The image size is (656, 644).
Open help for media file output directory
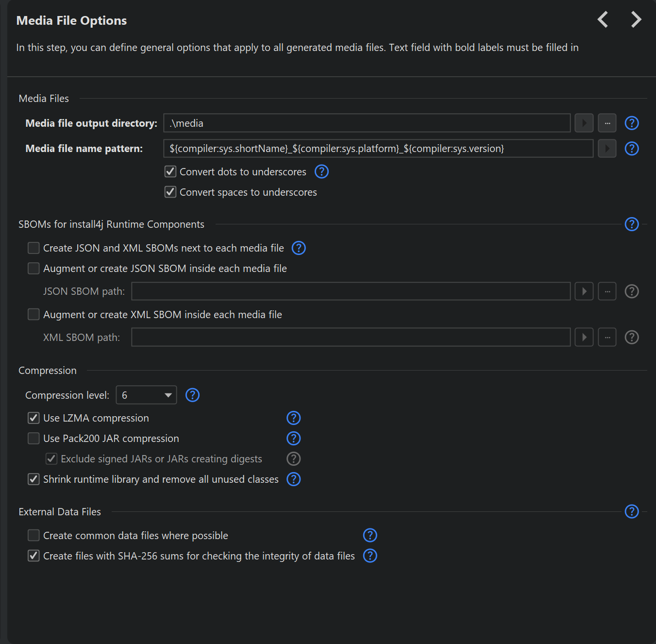tap(631, 123)
